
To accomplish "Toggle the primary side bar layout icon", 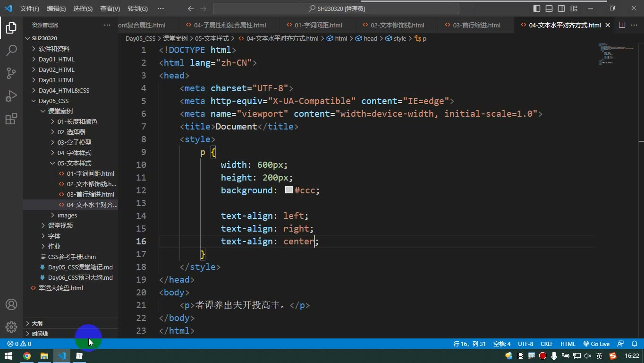I will (x=537, y=9).
